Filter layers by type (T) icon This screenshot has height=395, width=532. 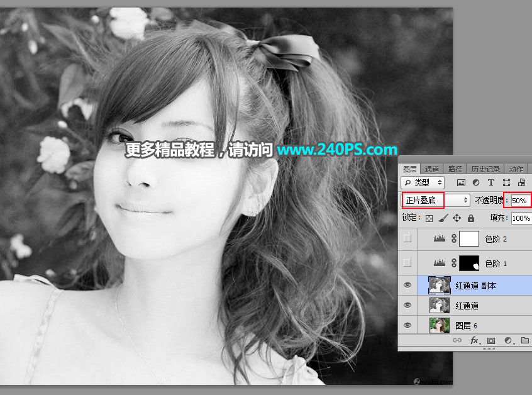click(491, 182)
